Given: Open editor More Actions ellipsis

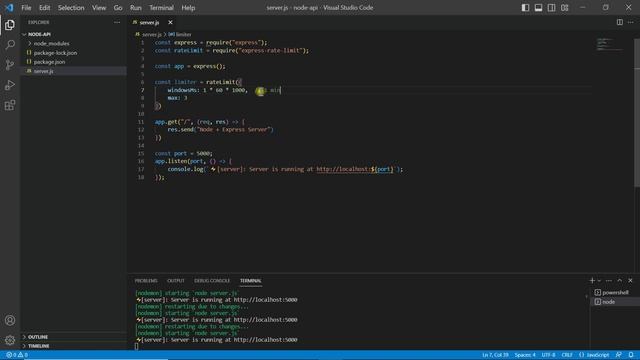Looking at the screenshot, I should click(631, 22).
